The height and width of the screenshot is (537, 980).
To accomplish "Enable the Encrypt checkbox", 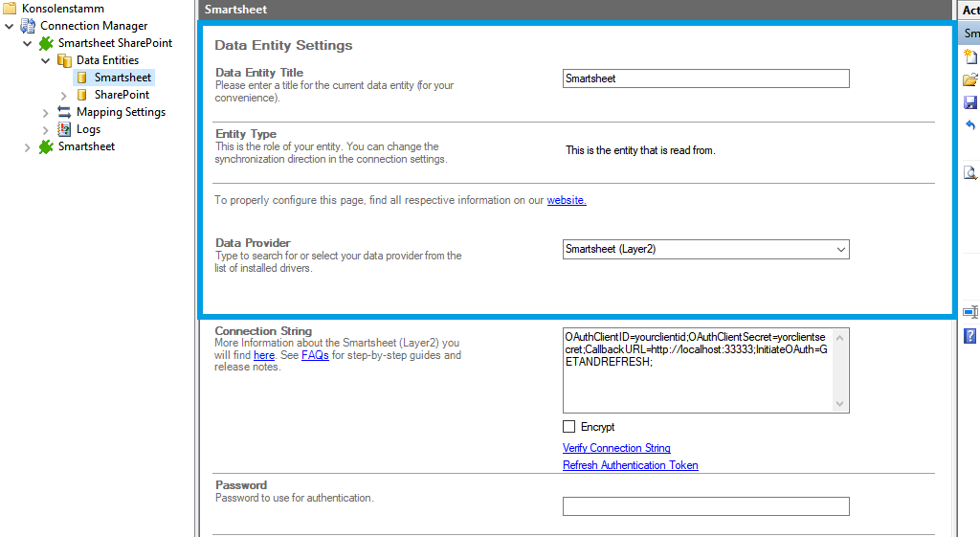I will point(569,427).
